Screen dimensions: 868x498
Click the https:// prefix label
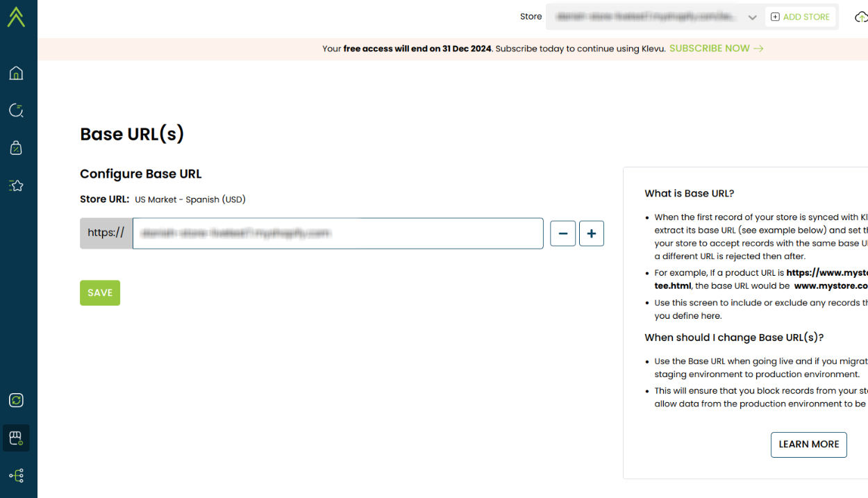(106, 233)
